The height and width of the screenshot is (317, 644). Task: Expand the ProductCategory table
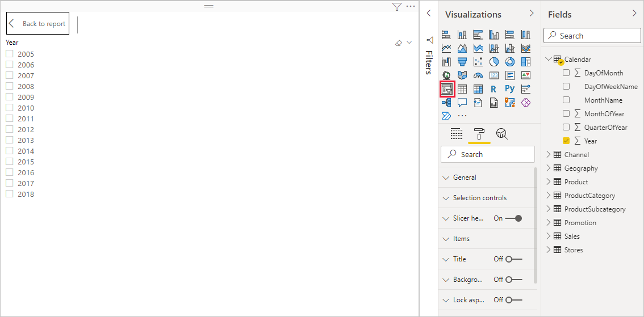pos(548,195)
